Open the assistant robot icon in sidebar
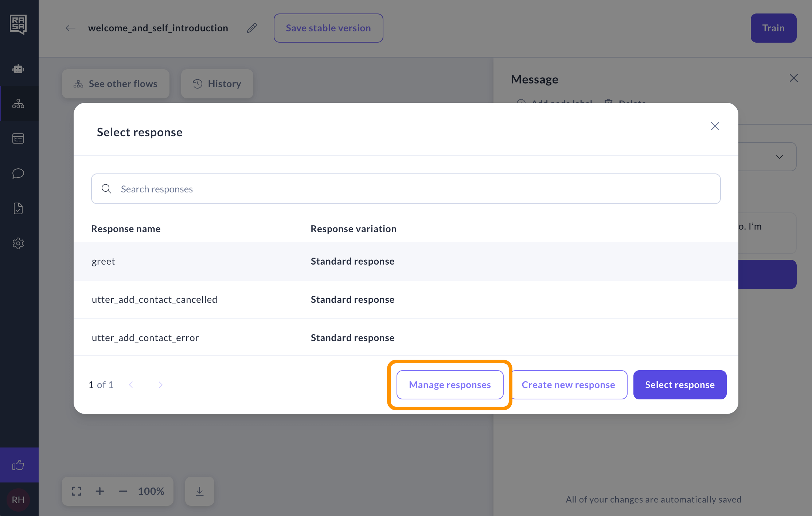Screen dimensions: 812x516 (18, 69)
